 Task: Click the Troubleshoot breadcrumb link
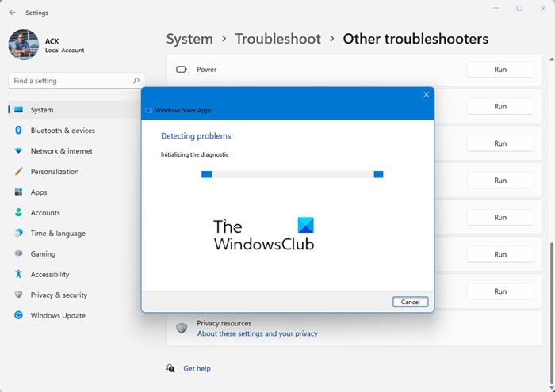277,39
